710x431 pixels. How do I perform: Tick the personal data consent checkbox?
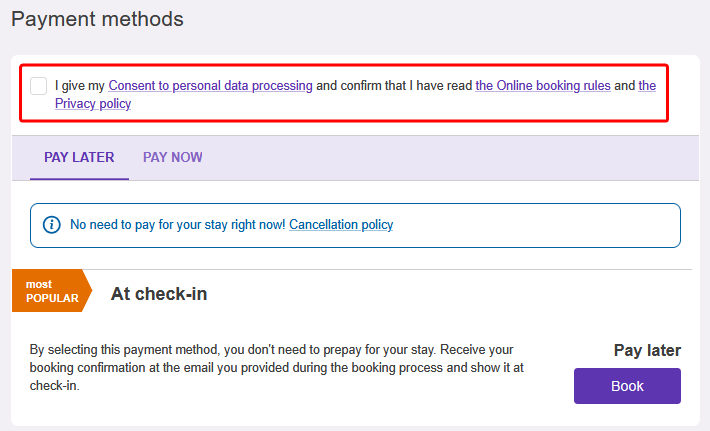38,86
